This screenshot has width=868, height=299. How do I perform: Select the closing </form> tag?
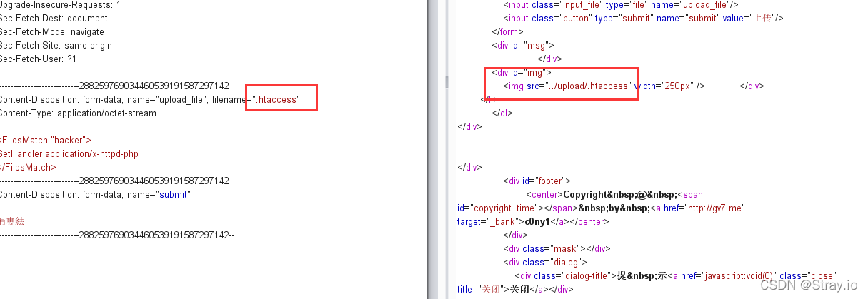click(508, 31)
